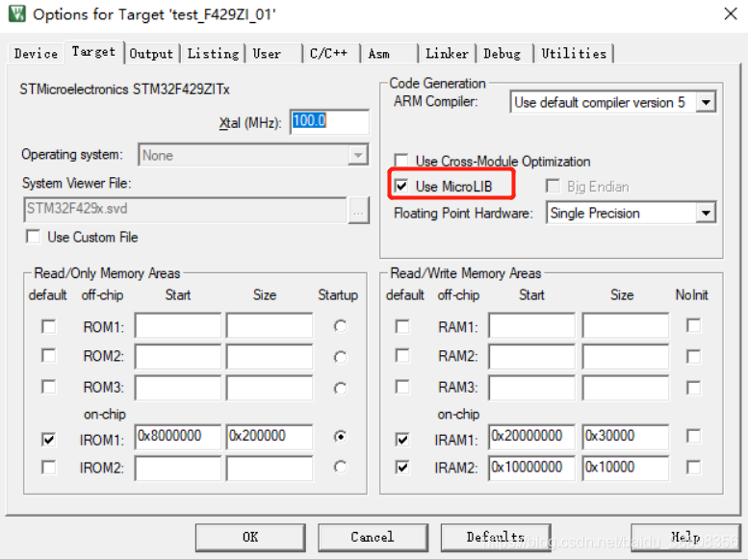Check the default box for ROM1
Image resolution: width=748 pixels, height=560 pixels.
(x=49, y=327)
